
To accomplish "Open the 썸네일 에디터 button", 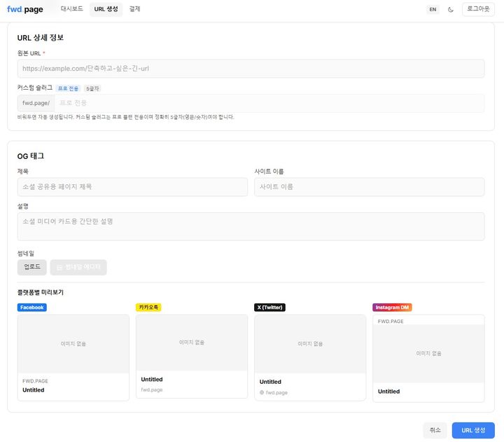I will (x=78, y=268).
